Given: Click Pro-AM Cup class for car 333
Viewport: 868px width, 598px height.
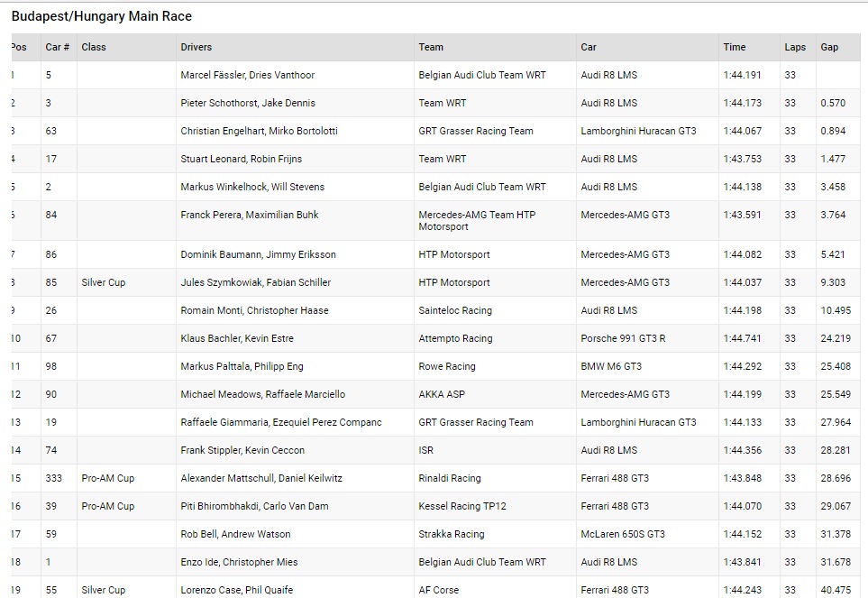Looking at the screenshot, I should (108, 478).
